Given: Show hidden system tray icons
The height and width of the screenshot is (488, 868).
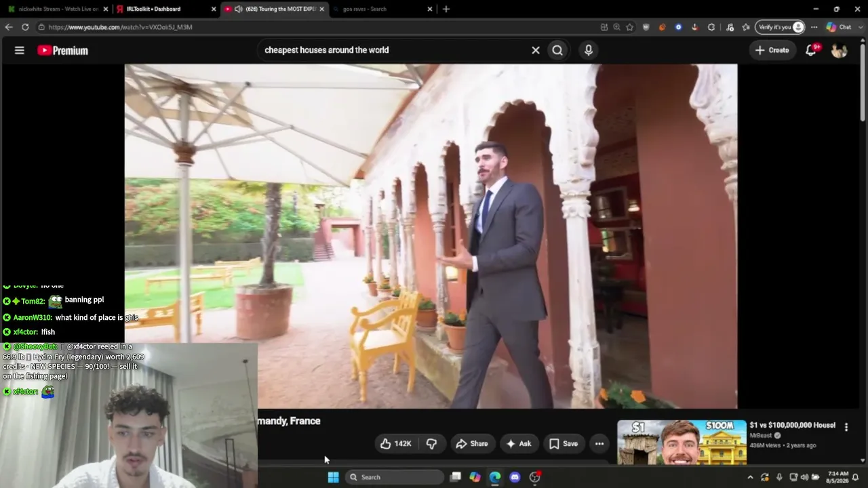Looking at the screenshot, I should coord(750,477).
